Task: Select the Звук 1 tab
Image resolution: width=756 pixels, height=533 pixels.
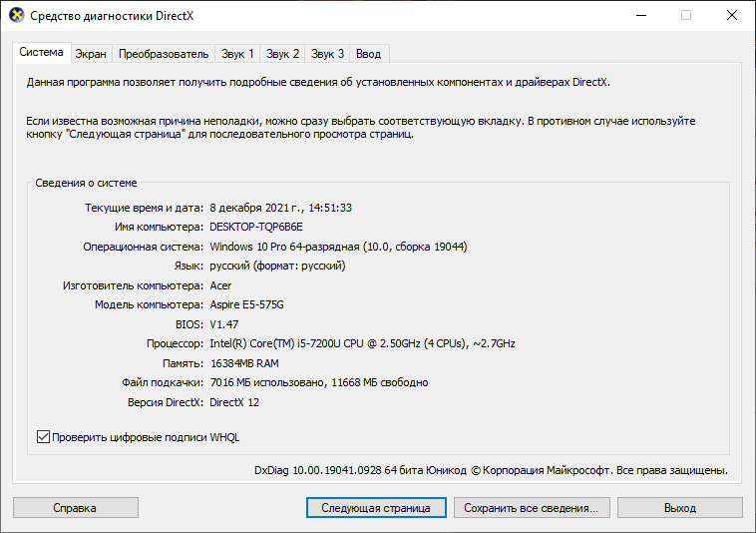Action: coord(237,54)
